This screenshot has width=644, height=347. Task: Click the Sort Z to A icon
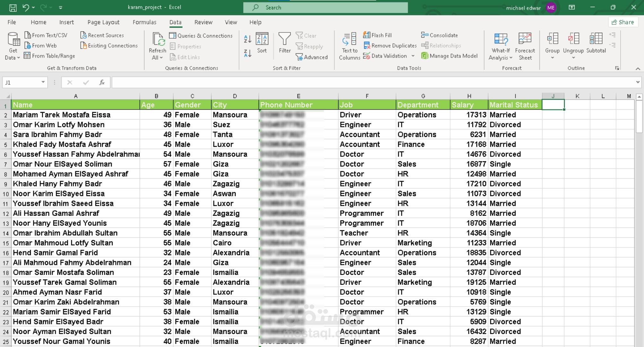[247, 53]
